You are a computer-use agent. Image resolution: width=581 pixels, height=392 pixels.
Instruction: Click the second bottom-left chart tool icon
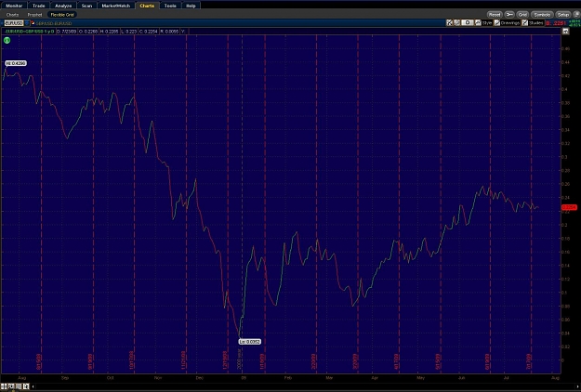click(x=11, y=386)
